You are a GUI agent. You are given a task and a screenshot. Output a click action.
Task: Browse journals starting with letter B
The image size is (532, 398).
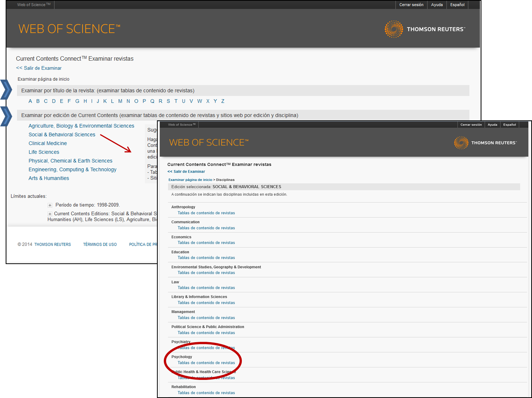pyautogui.click(x=38, y=101)
